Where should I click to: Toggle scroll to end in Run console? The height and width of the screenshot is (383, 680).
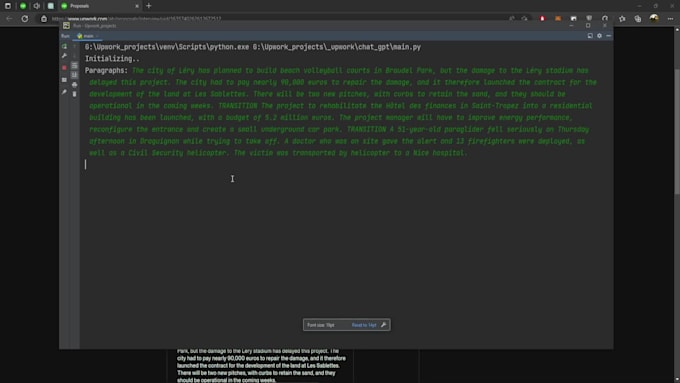pyautogui.click(x=75, y=75)
